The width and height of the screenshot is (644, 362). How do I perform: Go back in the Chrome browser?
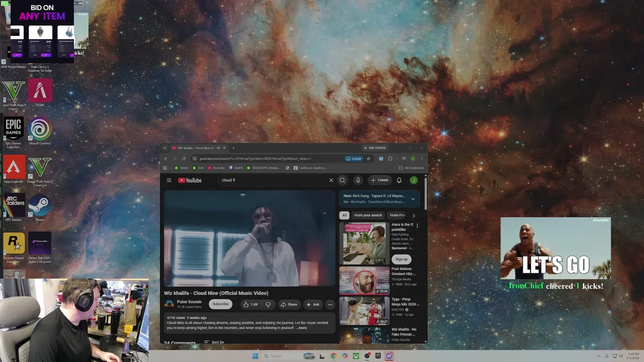166,159
